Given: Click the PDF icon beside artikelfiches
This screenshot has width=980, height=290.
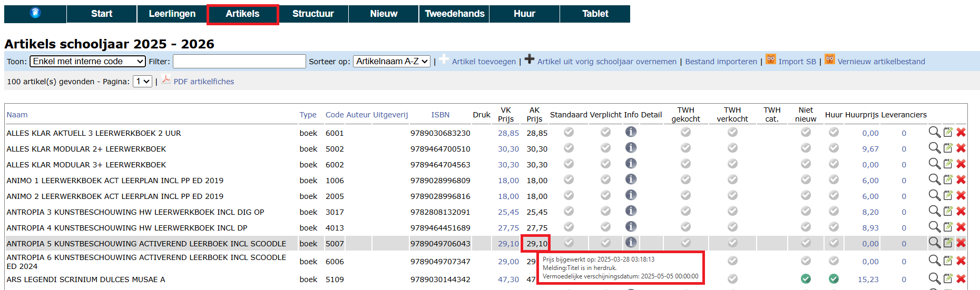Looking at the screenshot, I should tap(166, 79).
